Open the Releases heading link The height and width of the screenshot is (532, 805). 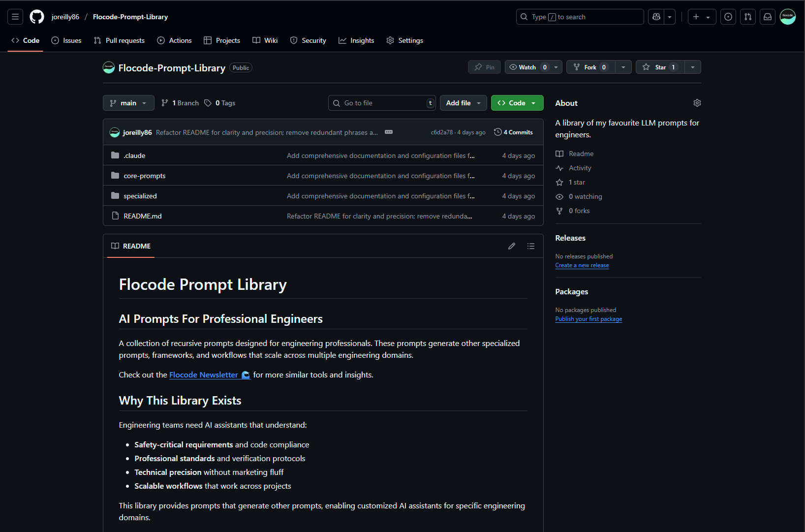570,238
